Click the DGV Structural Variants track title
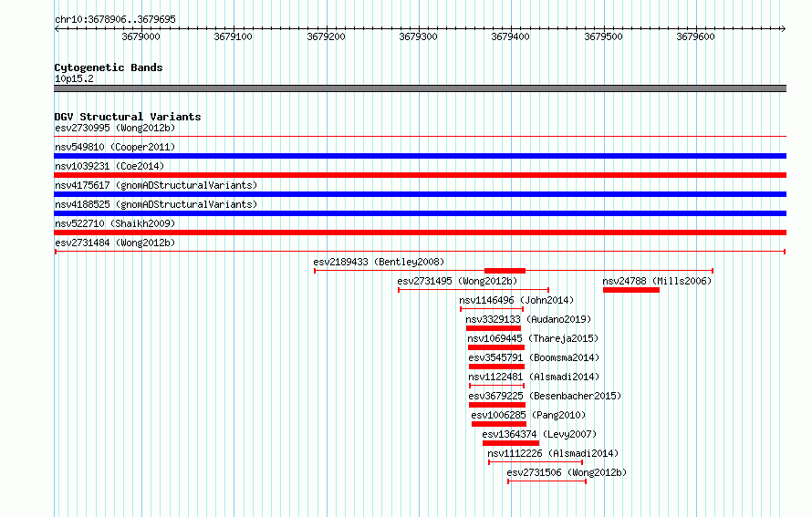 [x=128, y=117]
